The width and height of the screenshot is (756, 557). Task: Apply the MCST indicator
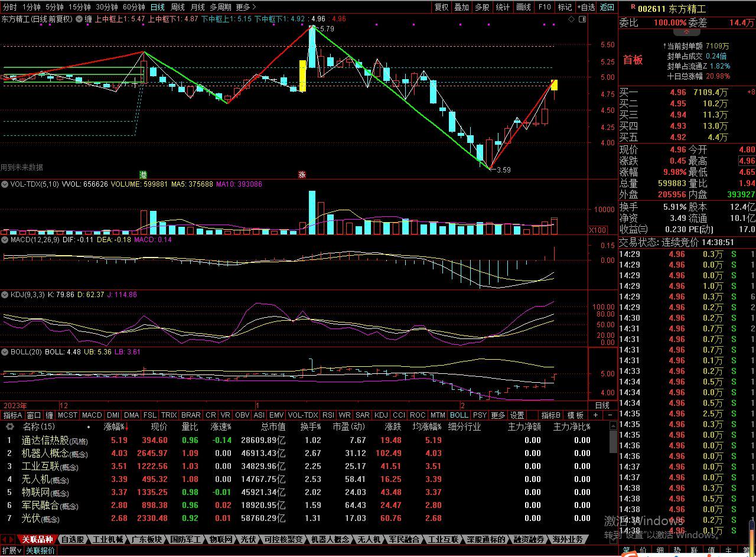(x=67, y=415)
